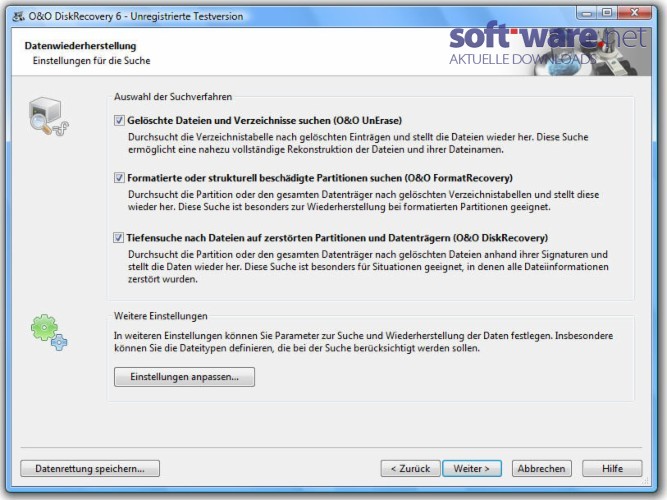Viewport: 667px width, 500px height.
Task: Click 'Einstellungen für die Suche' subtitle
Action: [x=91, y=60]
